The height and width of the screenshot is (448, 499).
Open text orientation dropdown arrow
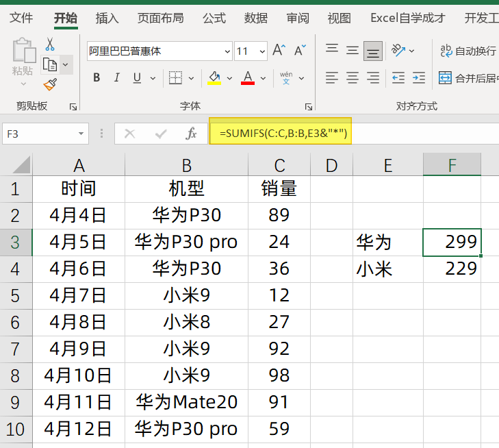point(412,51)
